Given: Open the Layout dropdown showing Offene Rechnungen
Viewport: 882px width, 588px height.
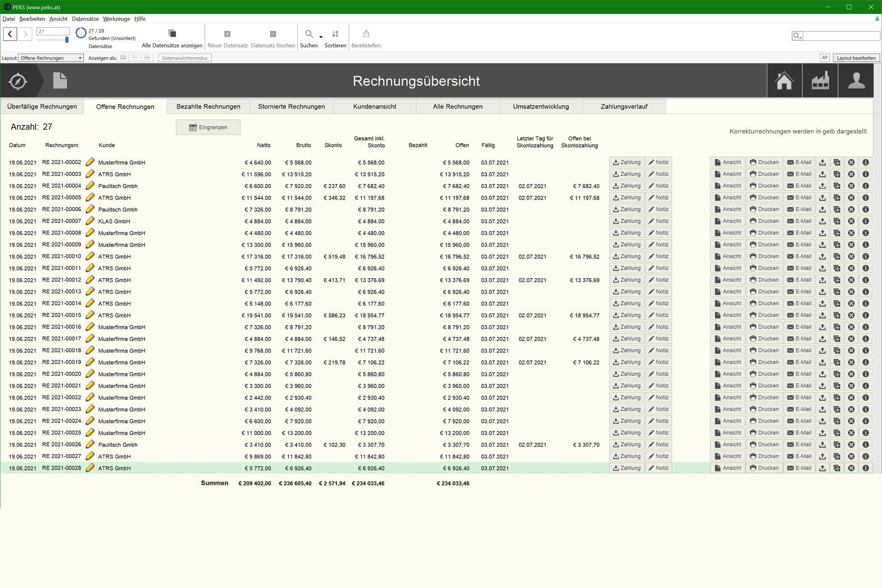Looking at the screenshot, I should pyautogui.click(x=51, y=58).
